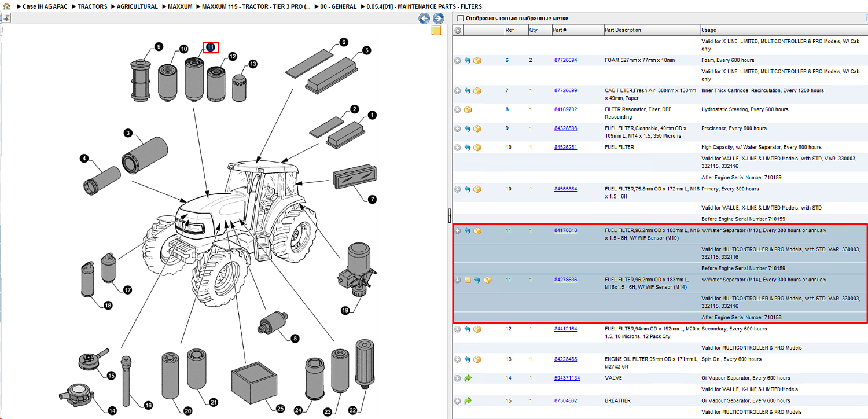Click the 'BREATHER' description text
Screen dimensions: 868x419
point(618,400)
